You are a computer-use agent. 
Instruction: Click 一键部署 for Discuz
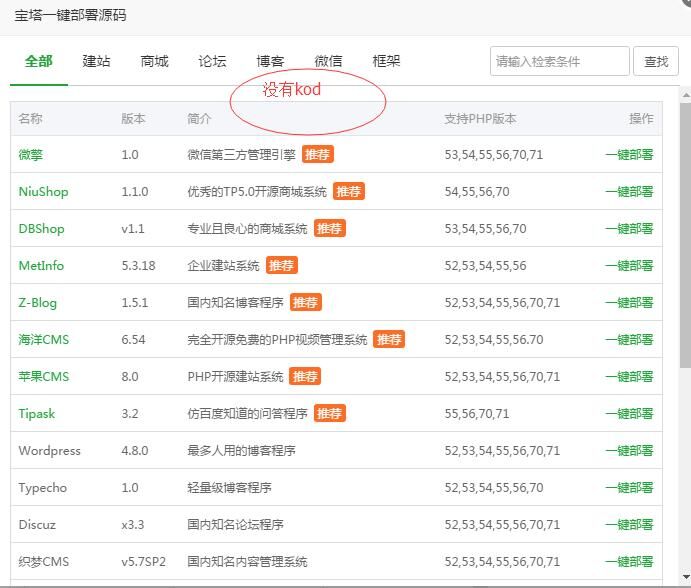pyautogui.click(x=629, y=525)
